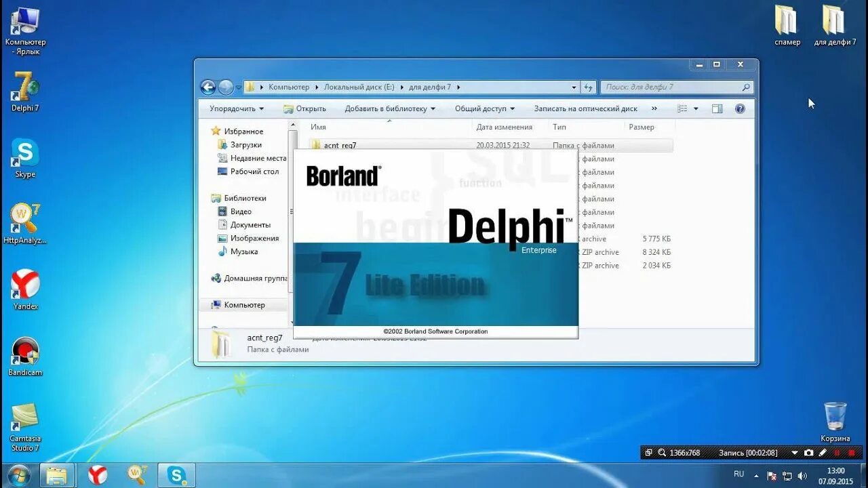Take a Bandicam screenshot with camera icon
868x488 pixels.
click(x=808, y=453)
